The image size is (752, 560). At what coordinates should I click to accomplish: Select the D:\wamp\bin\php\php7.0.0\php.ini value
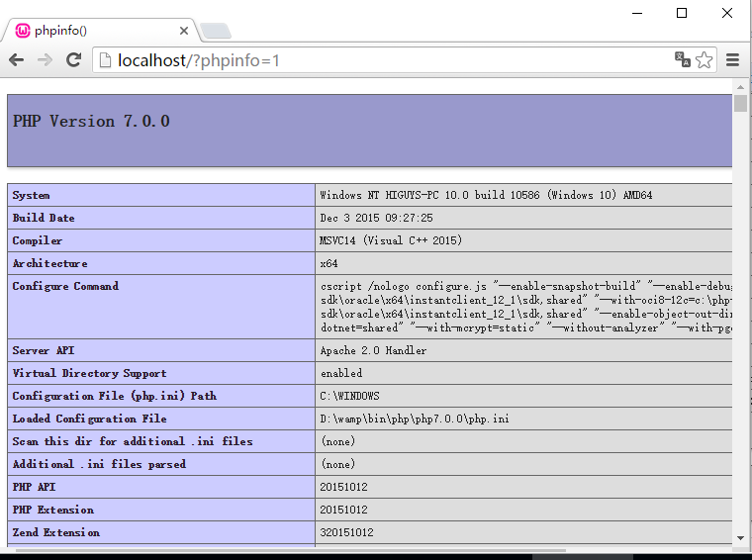coord(415,419)
